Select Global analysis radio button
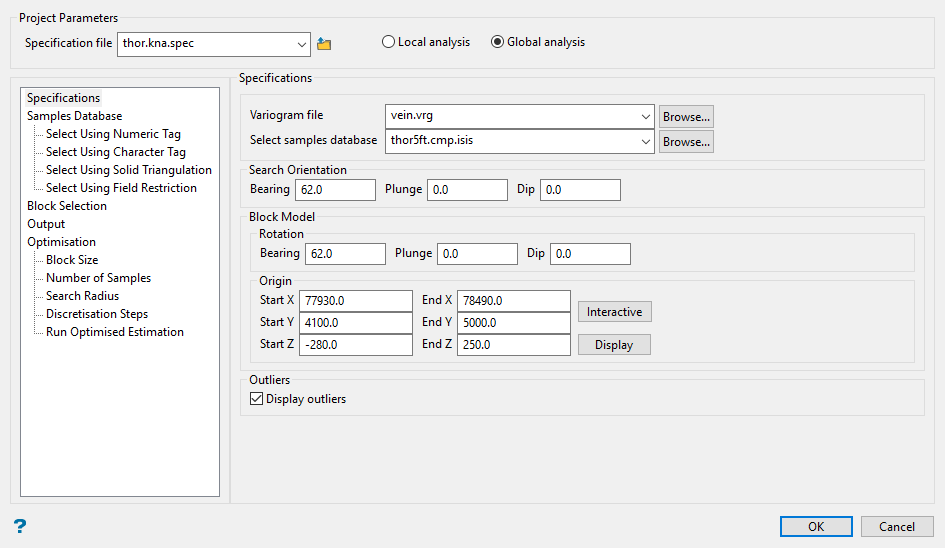This screenshot has height=548, width=945. [498, 42]
